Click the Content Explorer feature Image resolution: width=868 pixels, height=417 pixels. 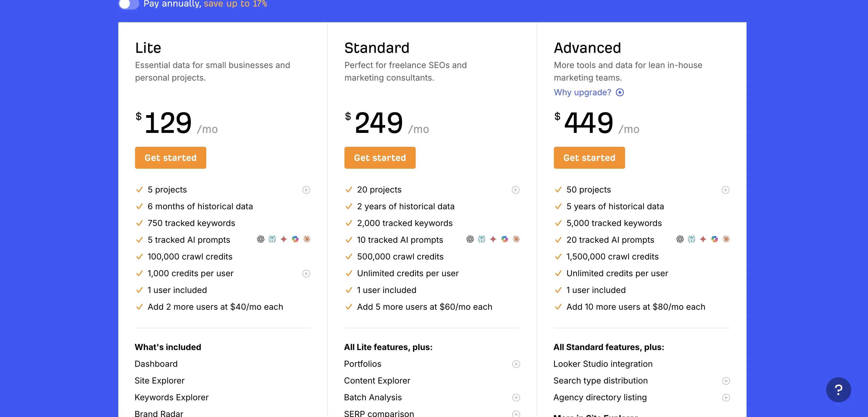pyautogui.click(x=377, y=381)
